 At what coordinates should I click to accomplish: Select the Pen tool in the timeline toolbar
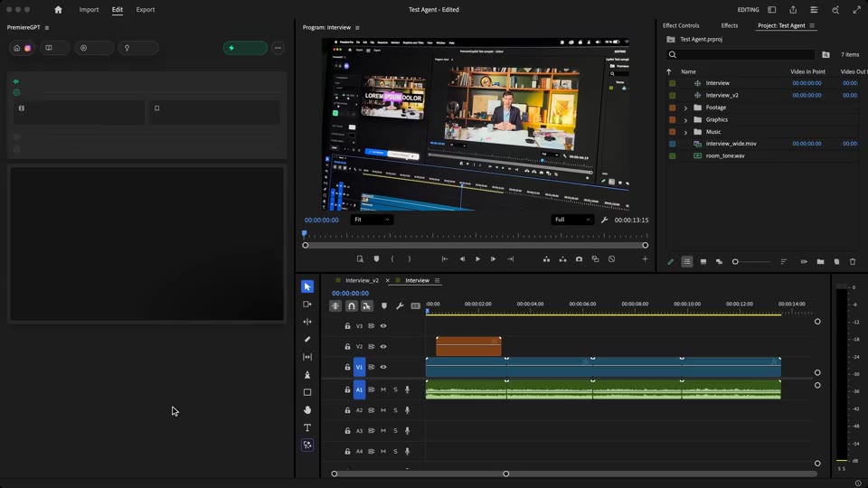coord(307,374)
